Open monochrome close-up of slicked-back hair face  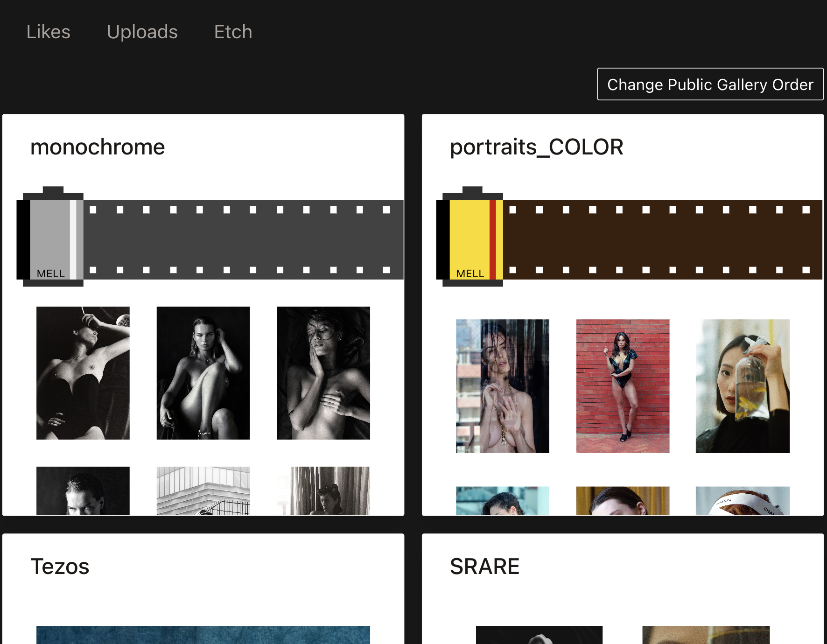tap(83, 491)
